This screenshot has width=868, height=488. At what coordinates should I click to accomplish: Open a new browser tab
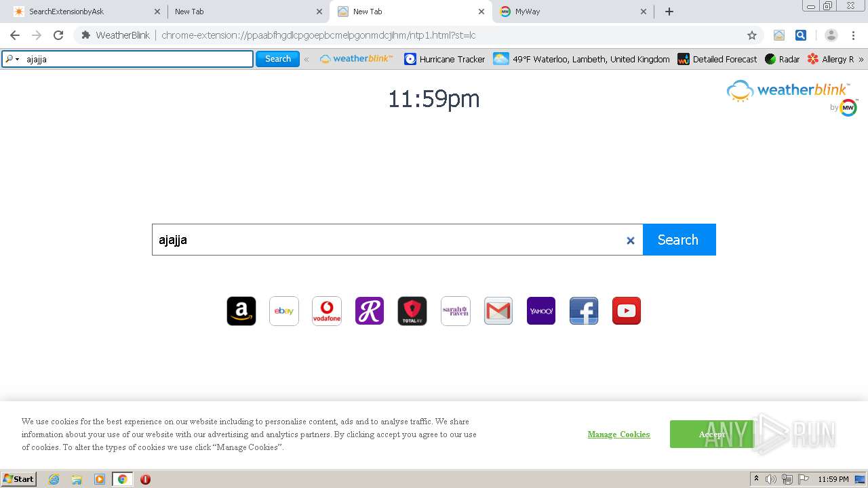(x=669, y=12)
